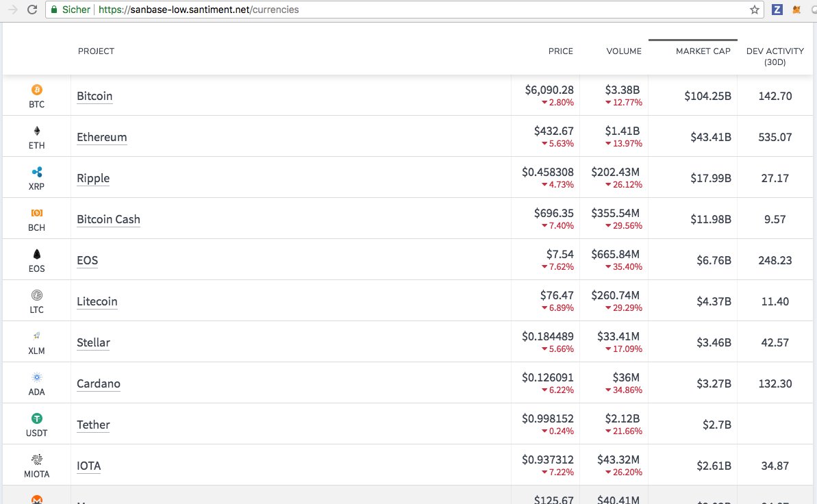The image size is (817, 504).
Task: Click Stellar price $0.184489
Action: coord(548,337)
